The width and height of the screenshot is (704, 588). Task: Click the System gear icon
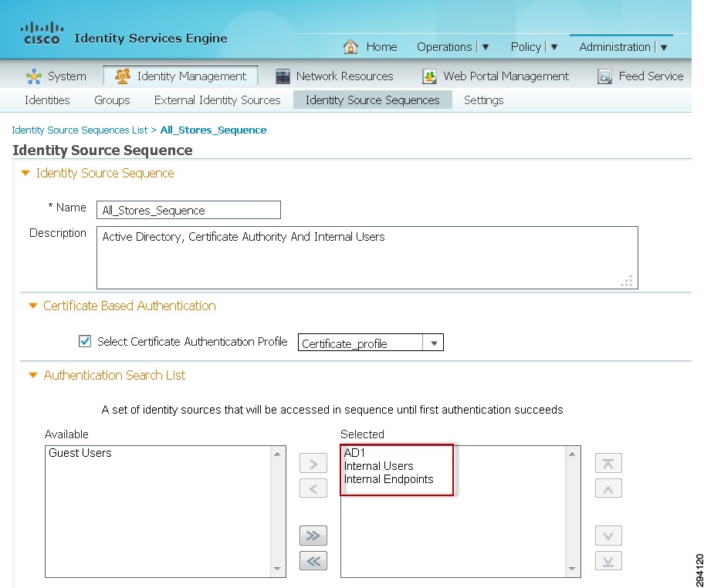tap(34, 76)
